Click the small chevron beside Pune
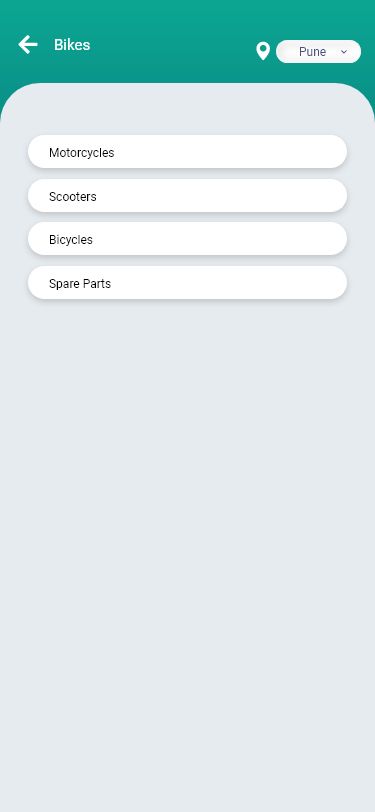 click(344, 52)
